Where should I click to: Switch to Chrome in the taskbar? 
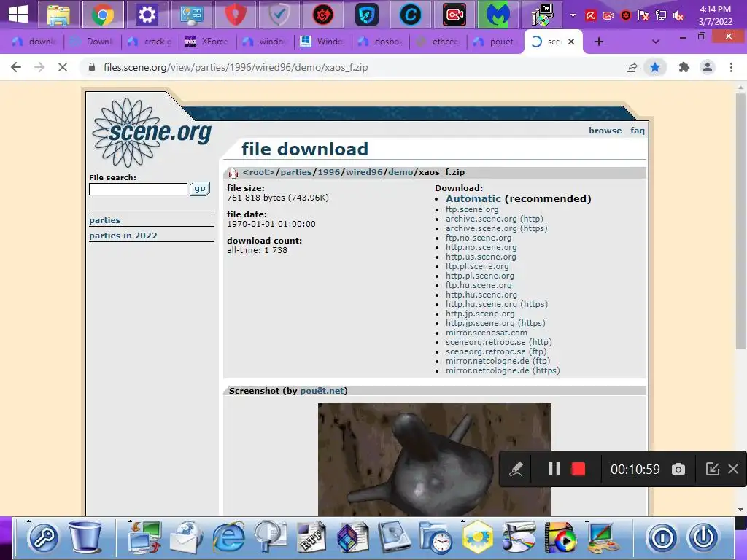(x=103, y=15)
